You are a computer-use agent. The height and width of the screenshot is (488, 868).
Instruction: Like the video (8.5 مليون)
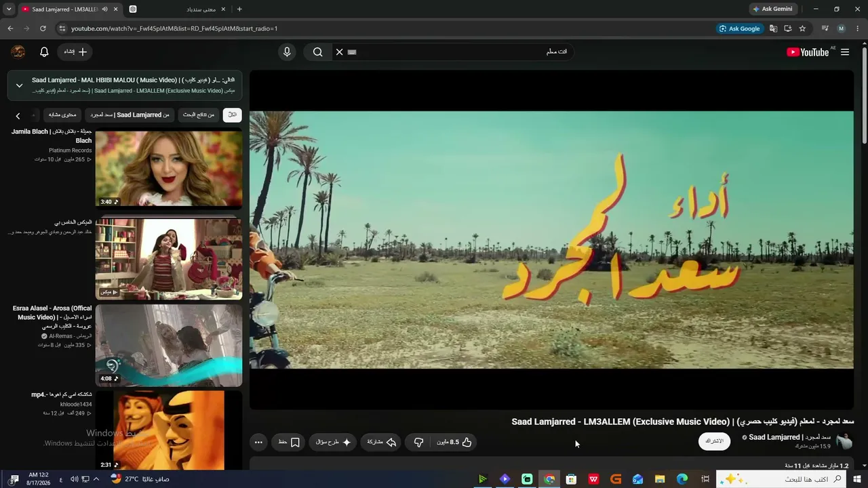454,442
